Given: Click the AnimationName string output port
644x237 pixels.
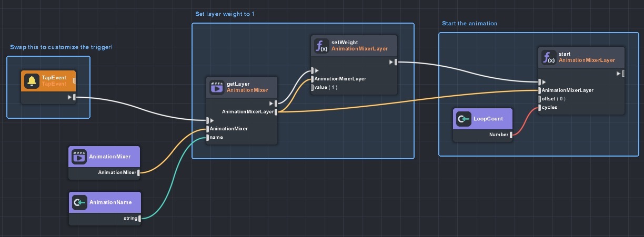Looking at the screenshot, I should pos(139,218).
